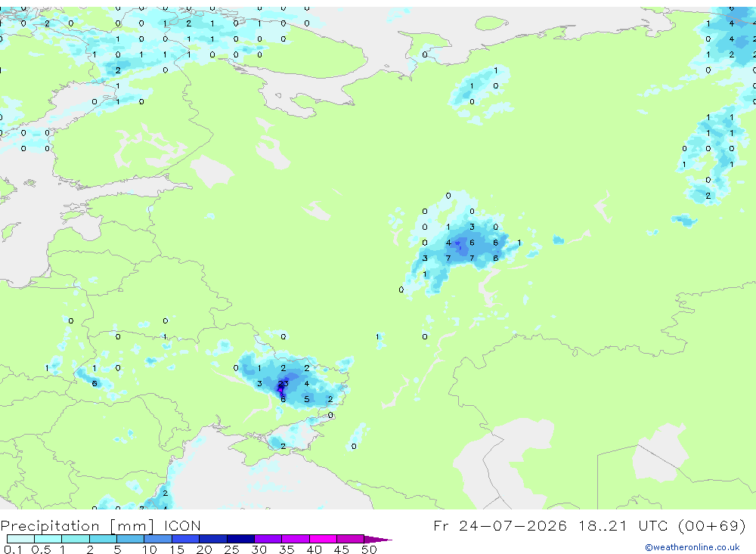Choose the 20–25 mm dark blue swatch
The width and height of the screenshot is (756, 554).
213,539
